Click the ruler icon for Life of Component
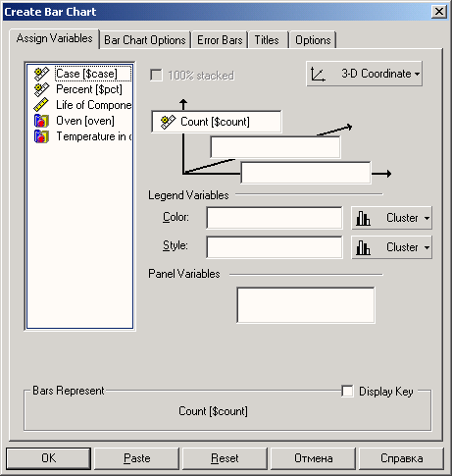Viewport: 452px width, 476px height. click(41, 105)
